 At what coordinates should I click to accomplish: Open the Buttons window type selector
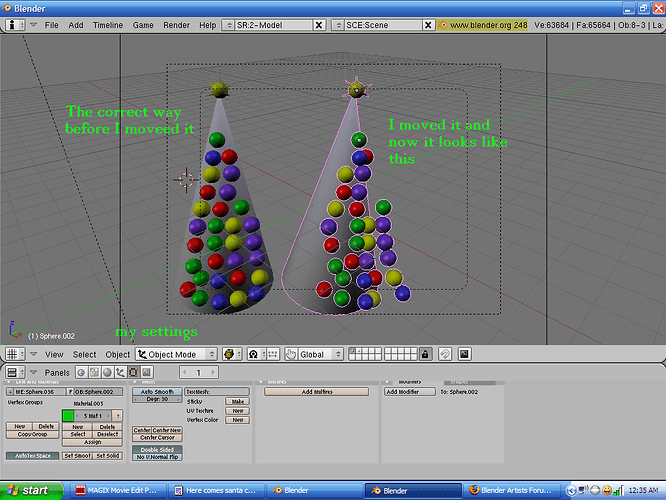tap(15, 373)
